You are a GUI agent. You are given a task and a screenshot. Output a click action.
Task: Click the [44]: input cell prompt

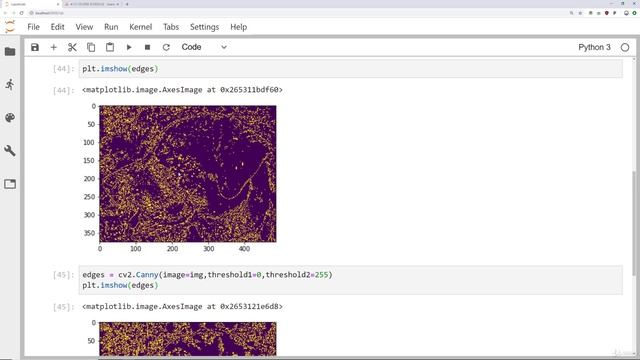[64, 69]
